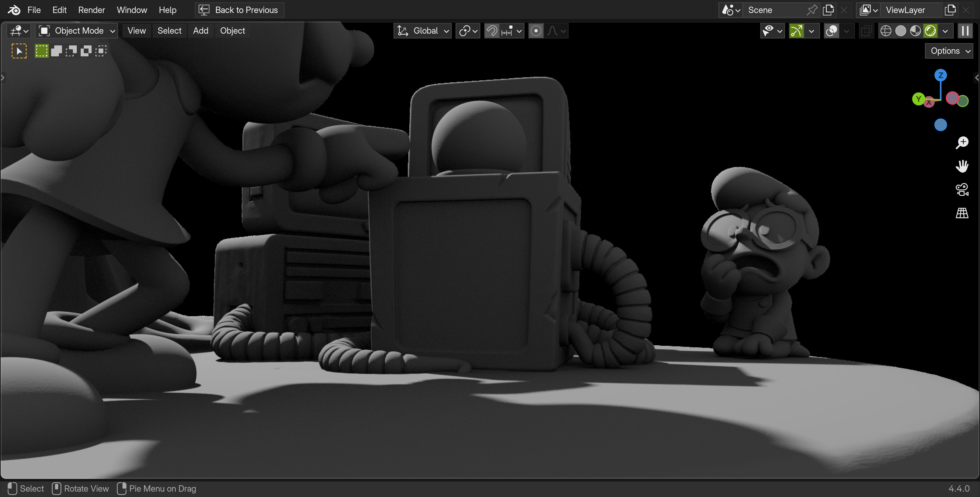Open the Global transform orientation dropdown
This screenshot has width=980, height=497.
coord(423,31)
